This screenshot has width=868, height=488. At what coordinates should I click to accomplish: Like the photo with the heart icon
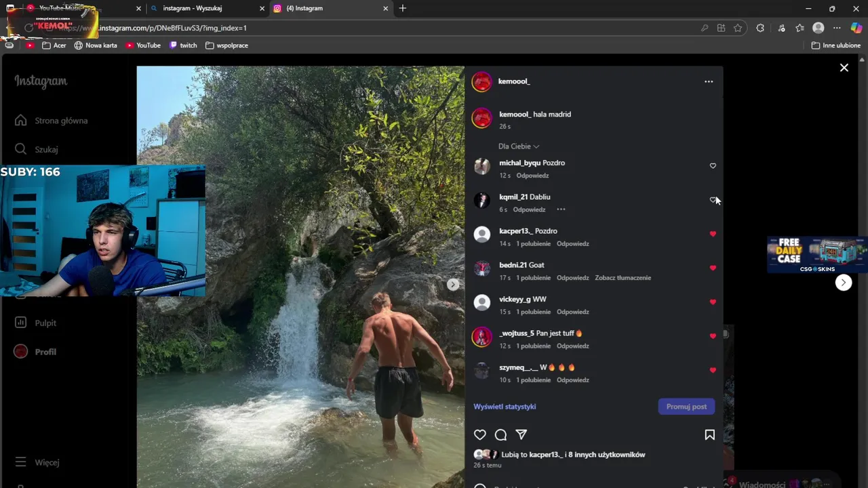click(x=480, y=435)
